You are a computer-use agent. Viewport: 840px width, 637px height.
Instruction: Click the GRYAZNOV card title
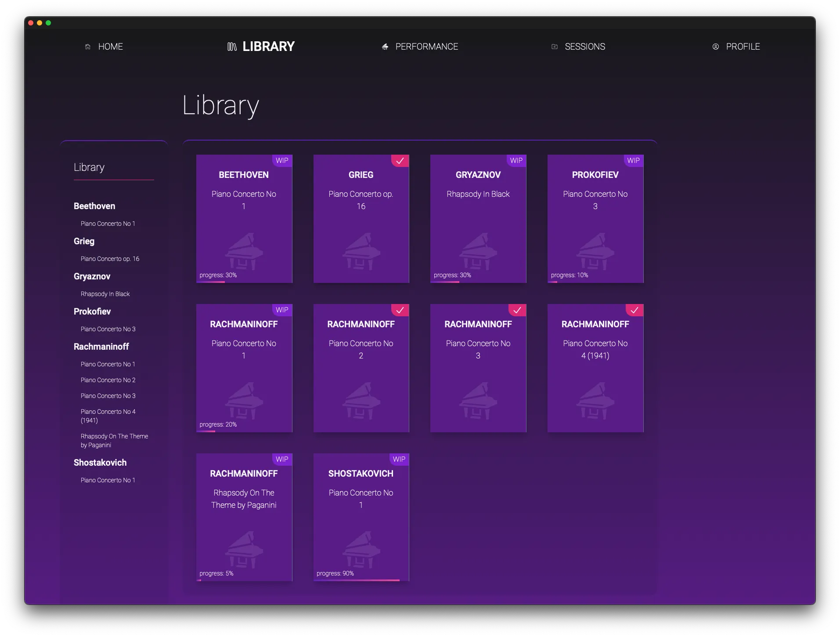478,175
